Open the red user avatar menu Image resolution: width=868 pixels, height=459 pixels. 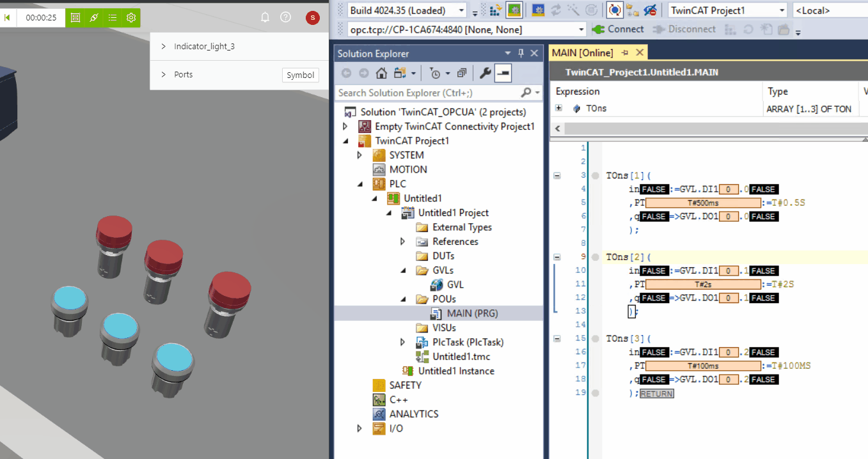[312, 18]
